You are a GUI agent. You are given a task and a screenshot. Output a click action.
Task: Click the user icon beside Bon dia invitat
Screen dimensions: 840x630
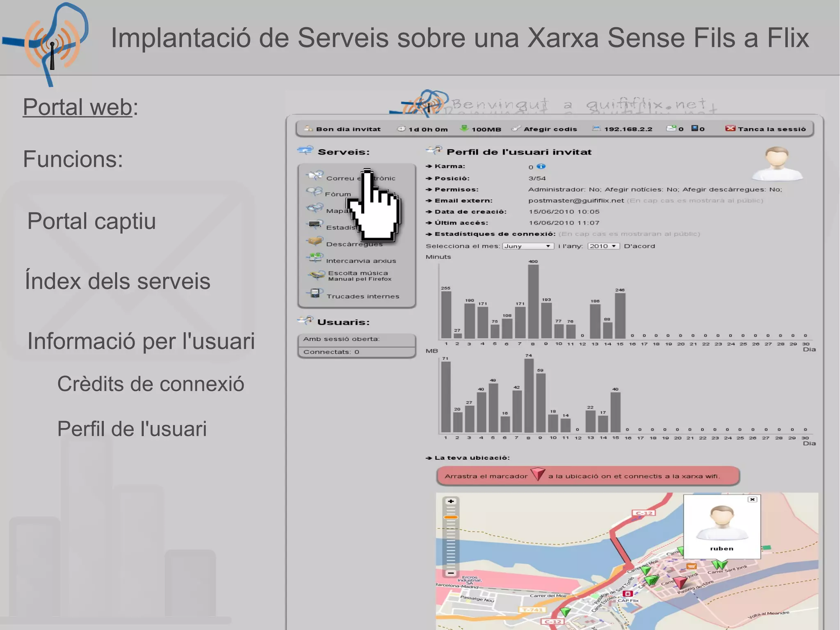[x=308, y=128]
